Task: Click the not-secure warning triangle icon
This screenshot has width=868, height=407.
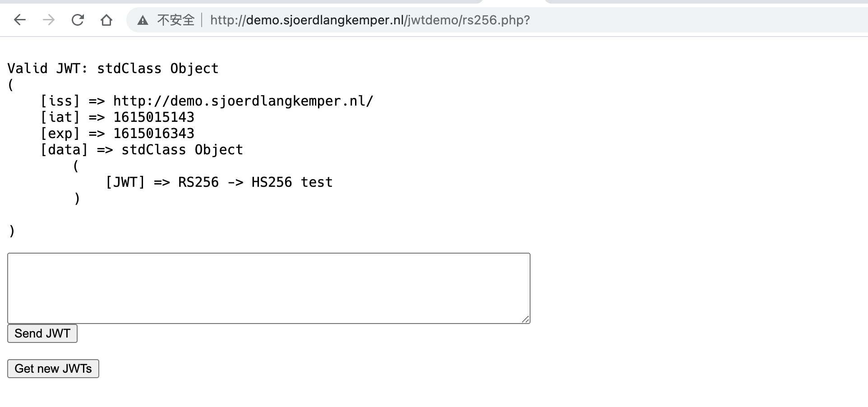Action: (x=143, y=20)
